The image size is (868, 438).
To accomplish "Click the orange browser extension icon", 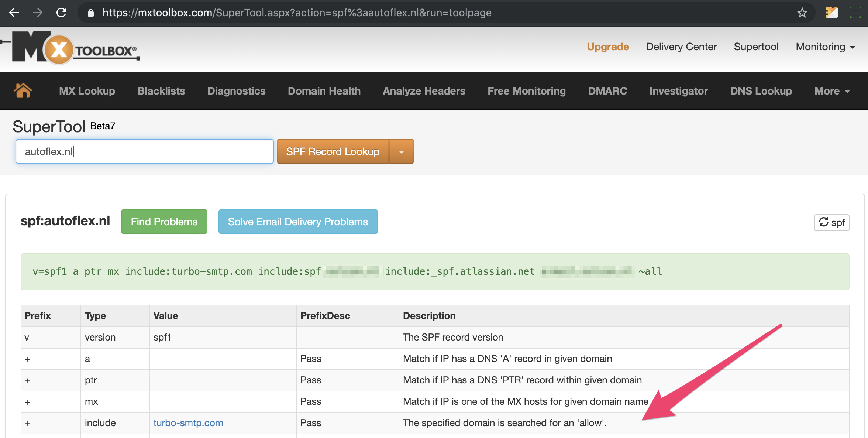I will (x=831, y=13).
